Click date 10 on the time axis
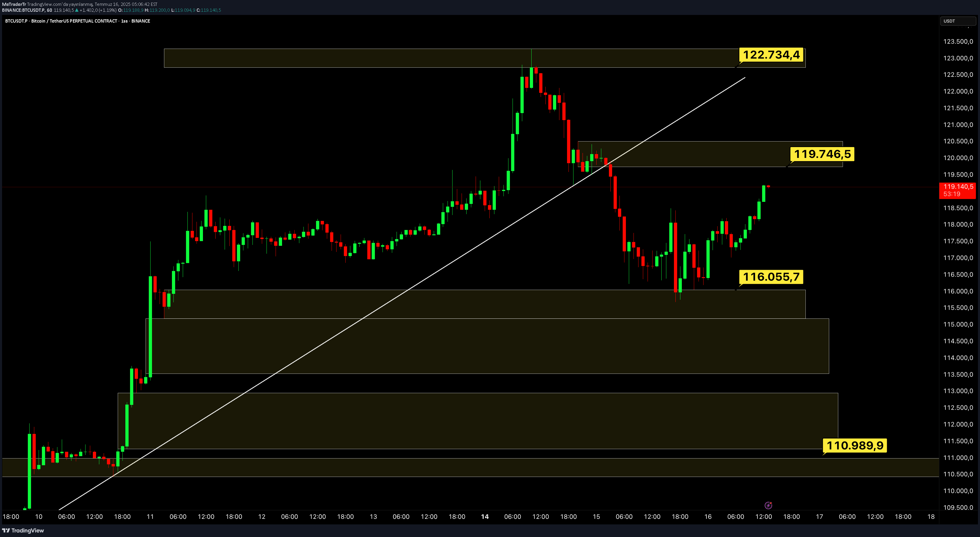This screenshot has height=537, width=980. point(39,517)
